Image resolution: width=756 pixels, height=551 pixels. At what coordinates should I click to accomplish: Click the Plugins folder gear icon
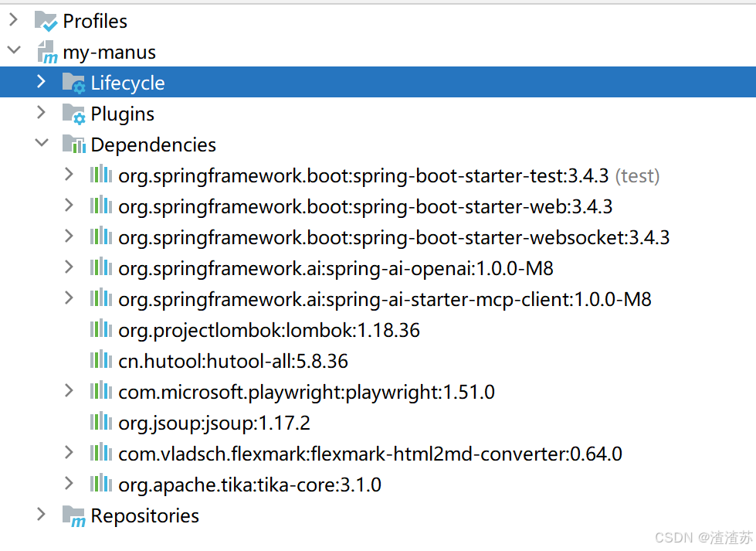click(74, 114)
